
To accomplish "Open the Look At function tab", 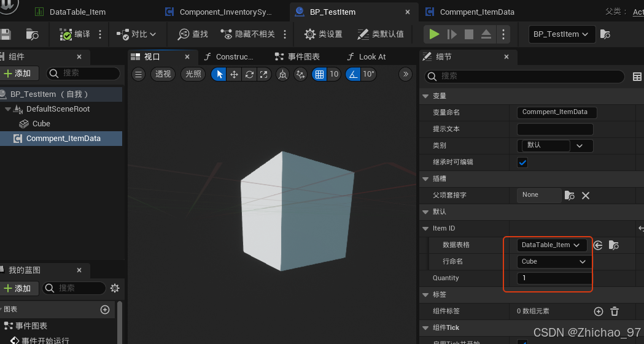I will pos(367,56).
